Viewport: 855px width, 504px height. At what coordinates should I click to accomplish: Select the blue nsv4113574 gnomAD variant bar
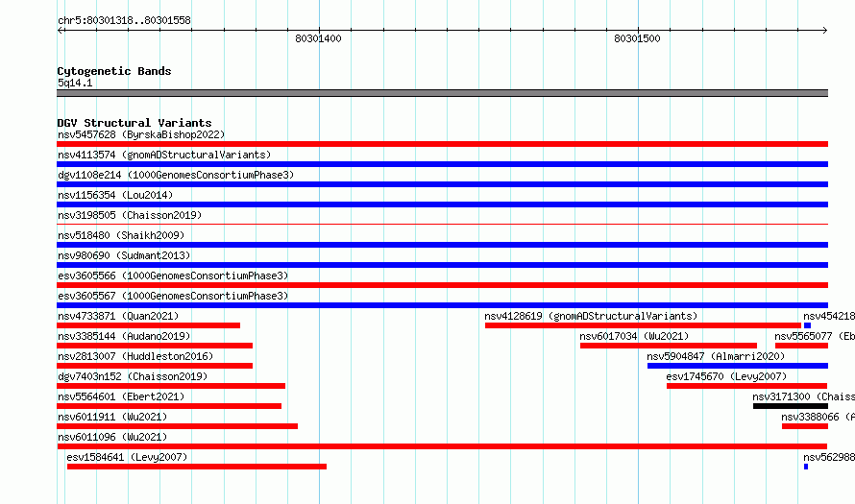tap(442, 164)
